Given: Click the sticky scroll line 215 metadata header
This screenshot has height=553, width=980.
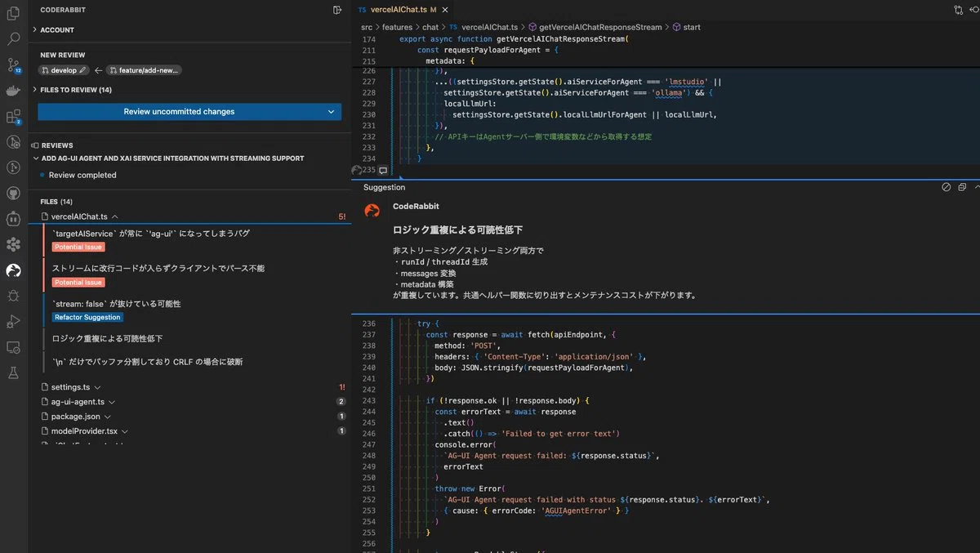Looking at the screenshot, I should pyautogui.click(x=449, y=61).
